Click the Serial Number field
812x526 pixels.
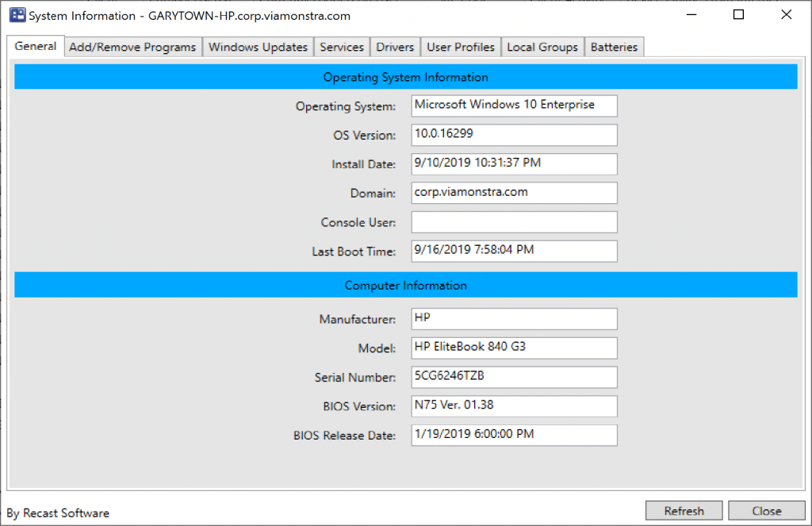coord(514,377)
